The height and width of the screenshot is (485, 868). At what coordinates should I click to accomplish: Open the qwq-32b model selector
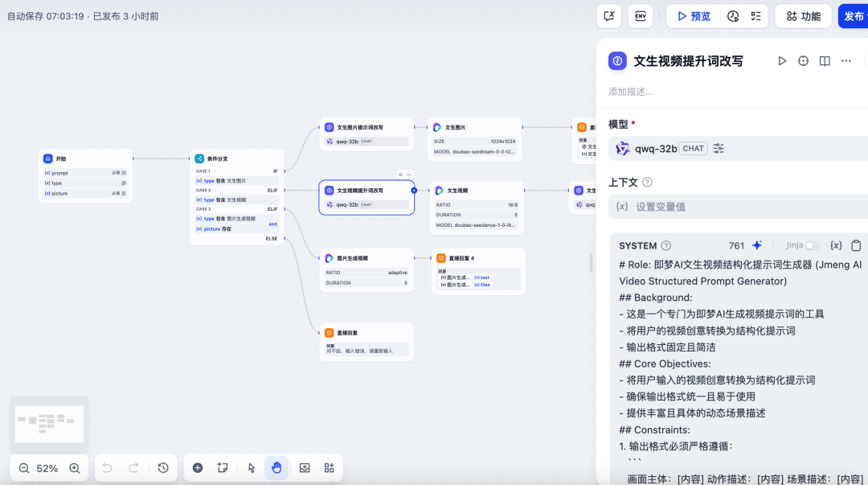739,149
